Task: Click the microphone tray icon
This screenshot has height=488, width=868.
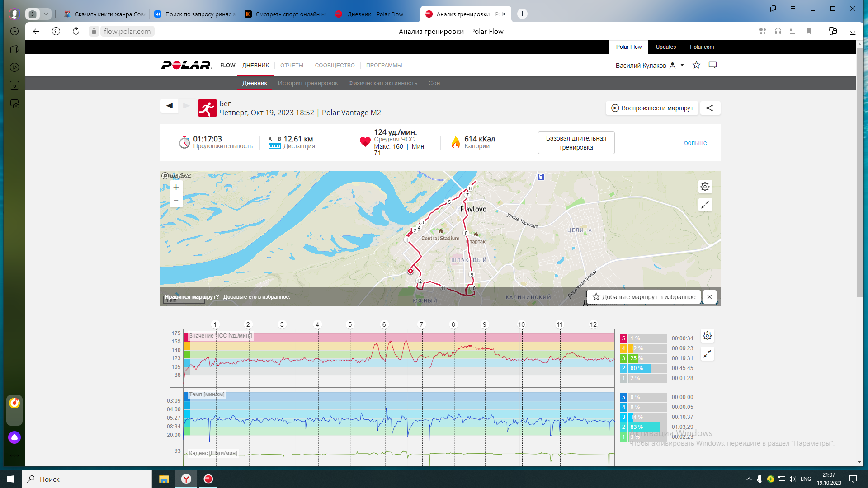Action: pos(760,479)
